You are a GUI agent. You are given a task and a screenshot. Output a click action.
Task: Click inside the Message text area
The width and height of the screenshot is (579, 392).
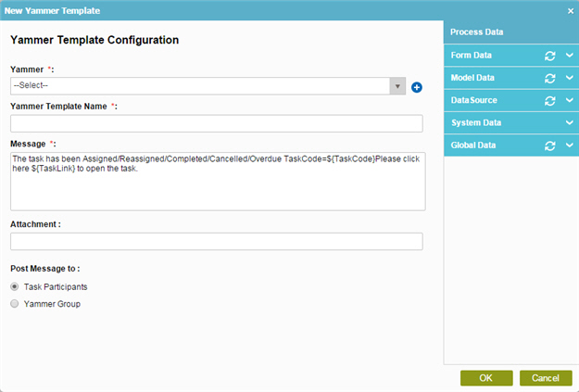(x=218, y=182)
